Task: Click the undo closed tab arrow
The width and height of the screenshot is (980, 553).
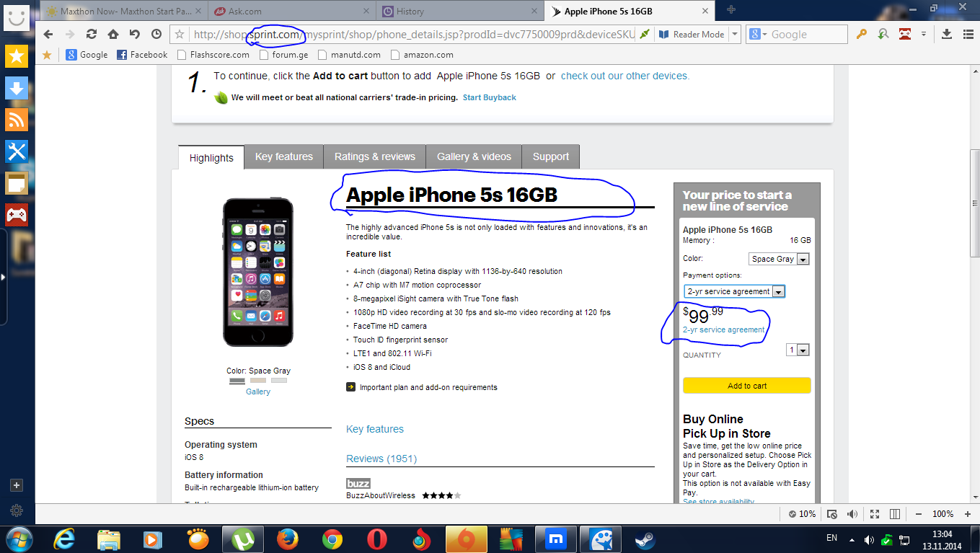Action: tap(135, 34)
